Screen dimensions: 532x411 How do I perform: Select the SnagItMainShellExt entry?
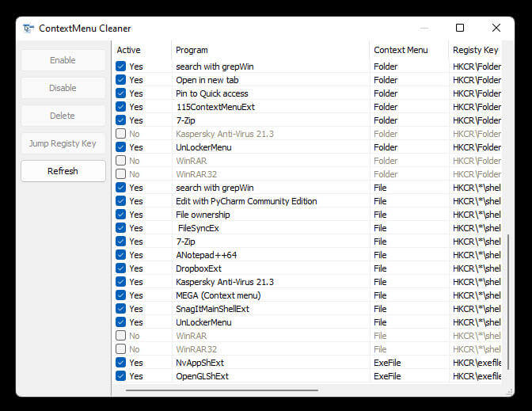212,309
